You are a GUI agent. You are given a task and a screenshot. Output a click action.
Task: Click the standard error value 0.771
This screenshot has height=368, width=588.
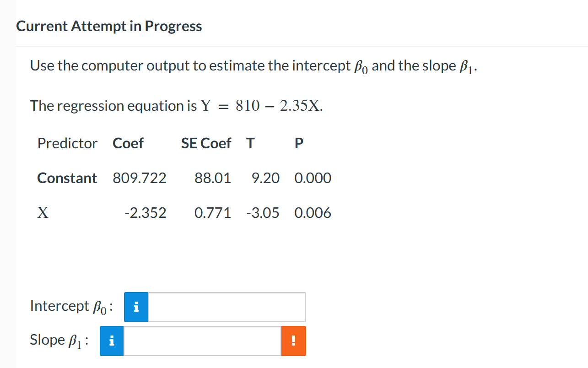[x=213, y=212]
